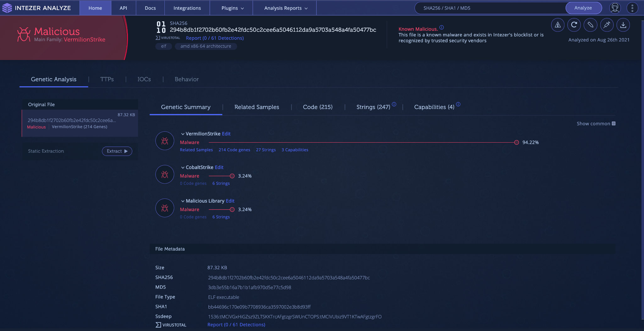Click Edit next to VermilionStrike
Screen dimensions: 644x331
pyautogui.click(x=226, y=134)
